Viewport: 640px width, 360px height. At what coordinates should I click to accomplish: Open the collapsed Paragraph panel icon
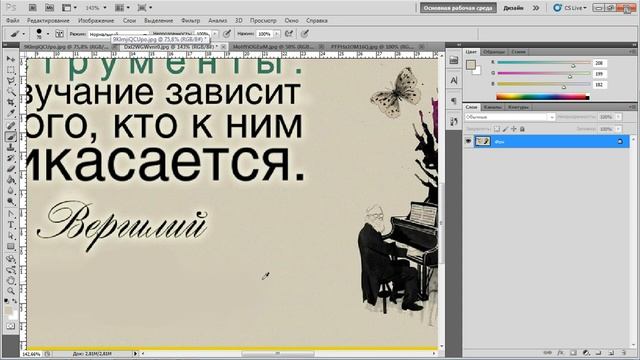(454, 100)
